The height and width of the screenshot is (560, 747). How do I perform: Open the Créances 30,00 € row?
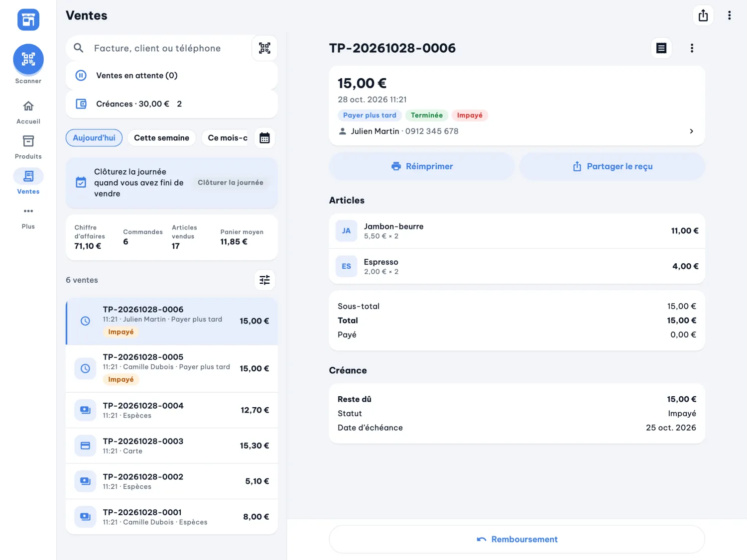(x=171, y=104)
